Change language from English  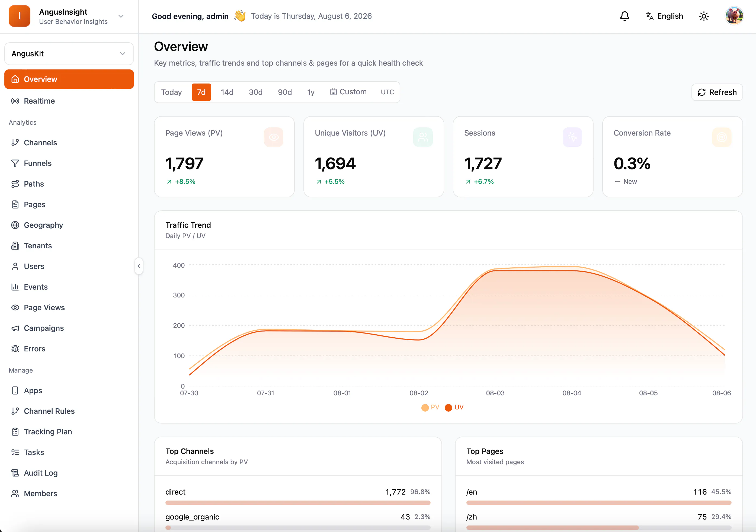click(664, 16)
